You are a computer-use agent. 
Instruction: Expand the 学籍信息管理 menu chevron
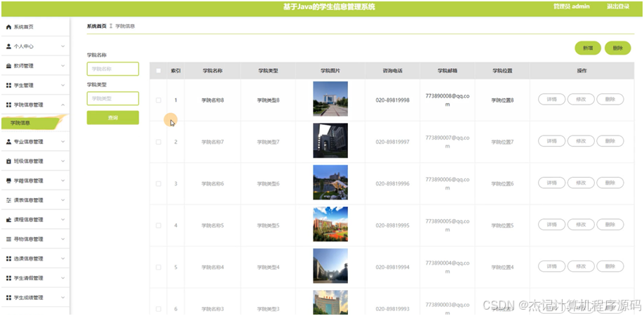coord(63,180)
